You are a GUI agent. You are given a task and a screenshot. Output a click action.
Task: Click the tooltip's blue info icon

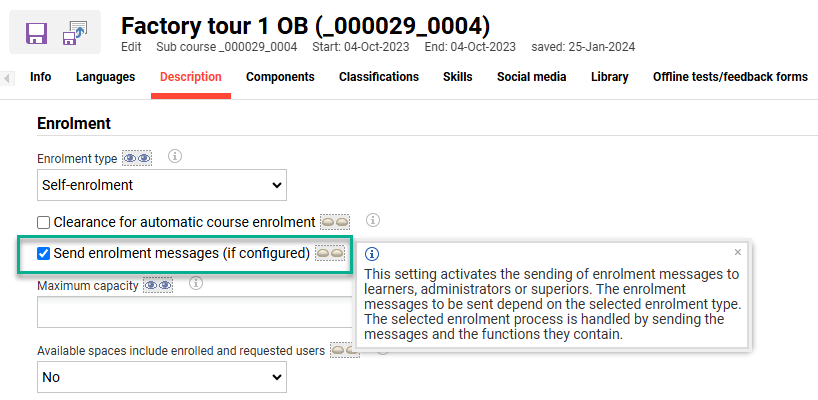click(371, 254)
